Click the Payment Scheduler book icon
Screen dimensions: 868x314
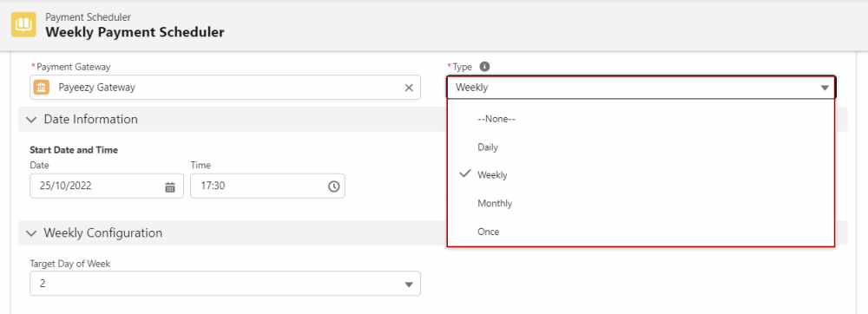point(23,25)
